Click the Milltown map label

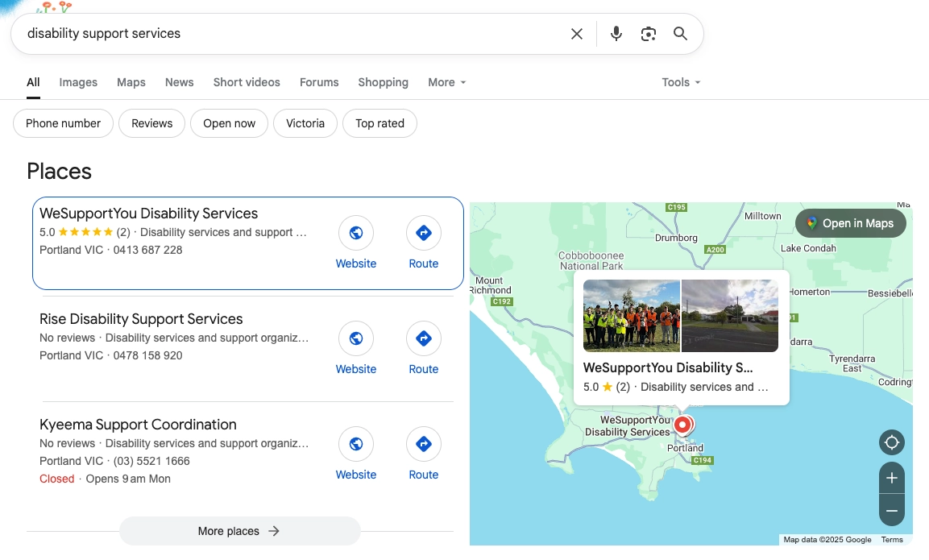point(762,216)
